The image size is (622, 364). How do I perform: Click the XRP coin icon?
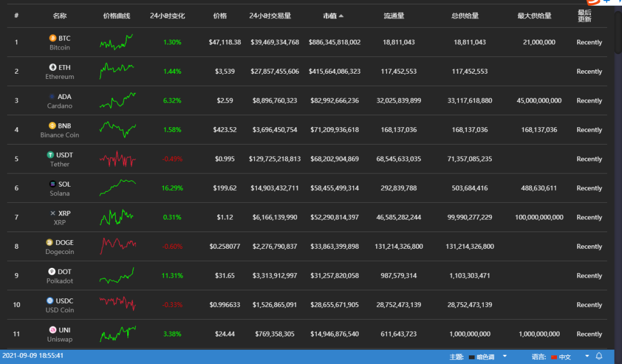[x=53, y=213]
